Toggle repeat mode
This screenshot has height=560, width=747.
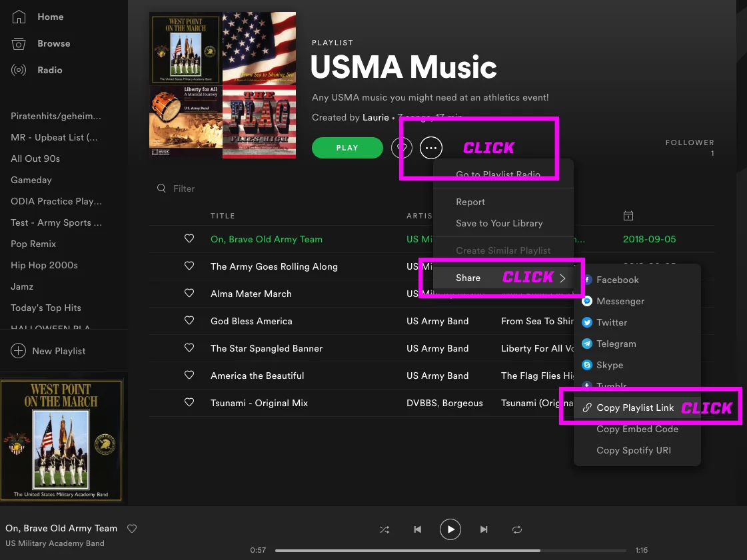click(x=517, y=529)
